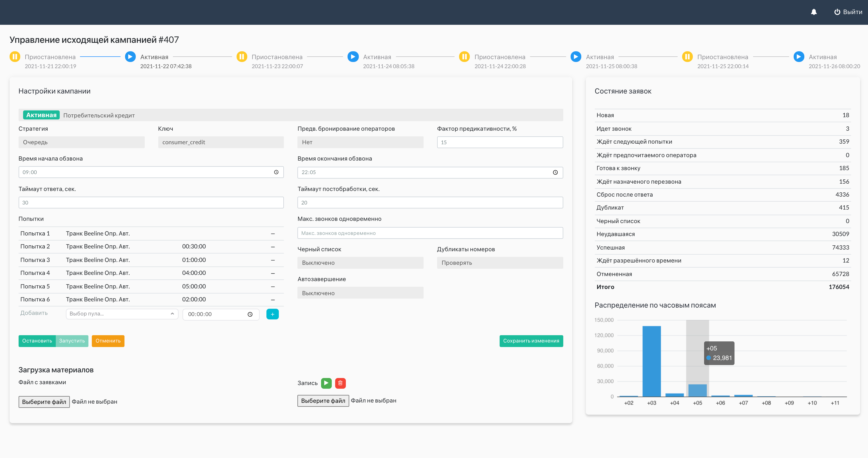Select the Итого row value 176054
This screenshot has width=868, height=458.
(x=839, y=287)
